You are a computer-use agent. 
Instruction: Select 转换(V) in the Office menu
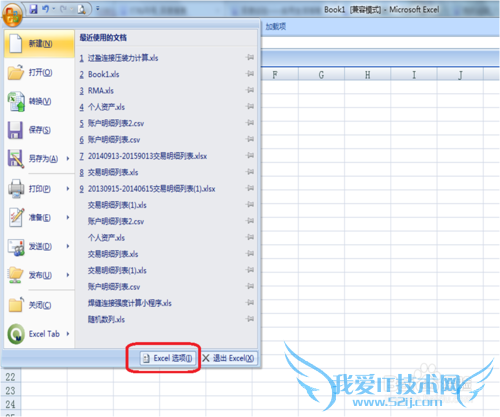pos(39,101)
